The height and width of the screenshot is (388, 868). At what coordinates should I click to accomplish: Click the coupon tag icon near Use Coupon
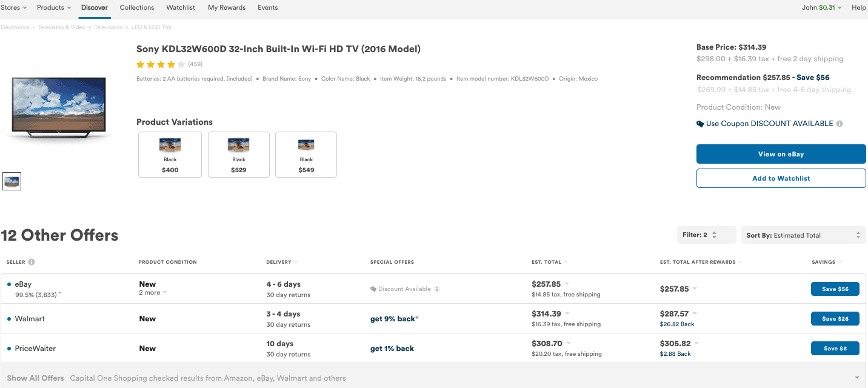(x=700, y=124)
